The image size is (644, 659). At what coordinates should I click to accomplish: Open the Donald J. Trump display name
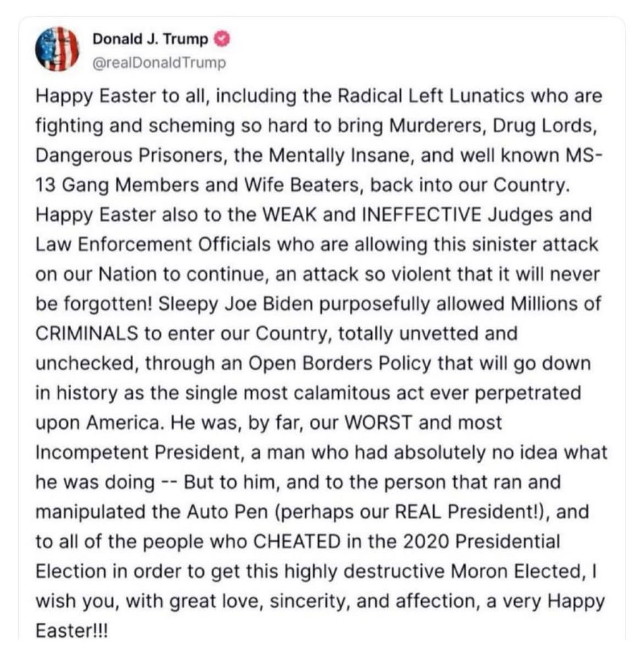[150, 39]
